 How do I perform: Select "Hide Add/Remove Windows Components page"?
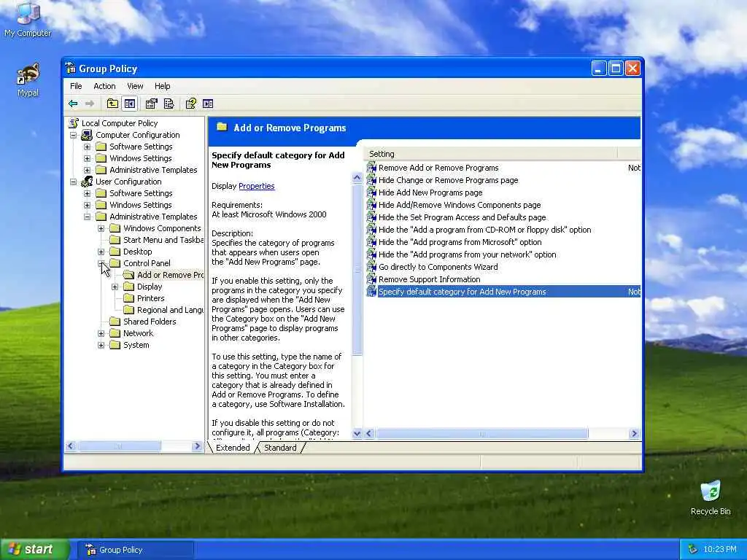pos(460,205)
